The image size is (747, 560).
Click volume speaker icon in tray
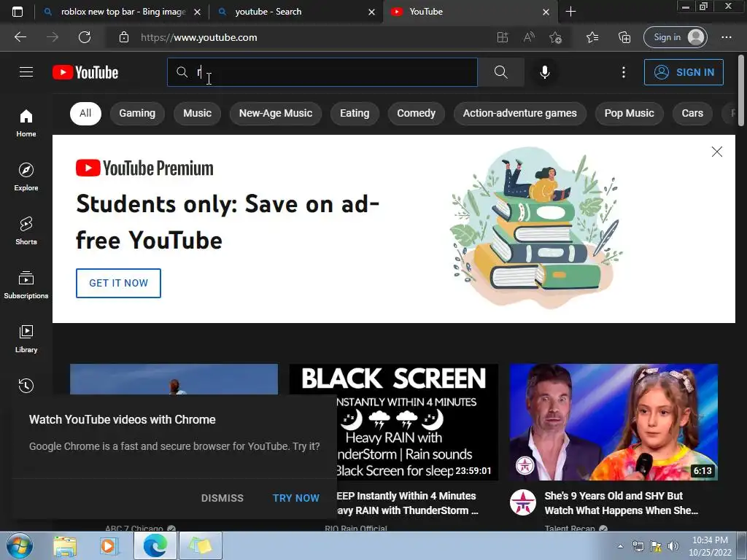(x=673, y=545)
